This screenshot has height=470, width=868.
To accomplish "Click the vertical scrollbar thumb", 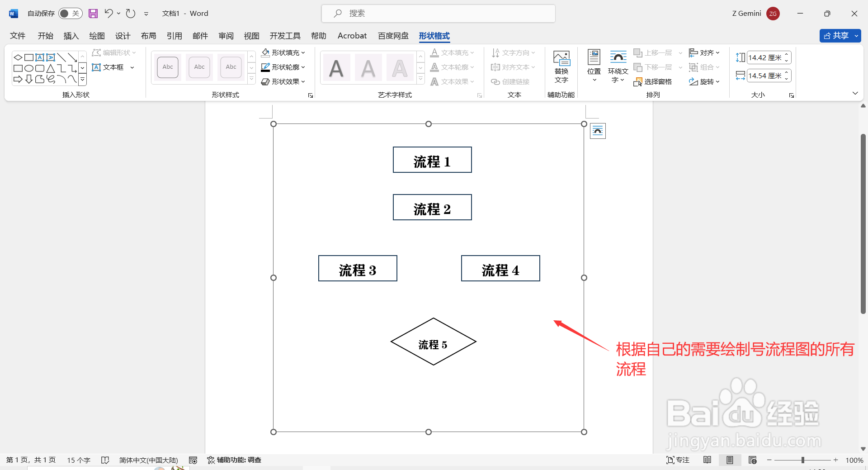I will pos(863,223).
